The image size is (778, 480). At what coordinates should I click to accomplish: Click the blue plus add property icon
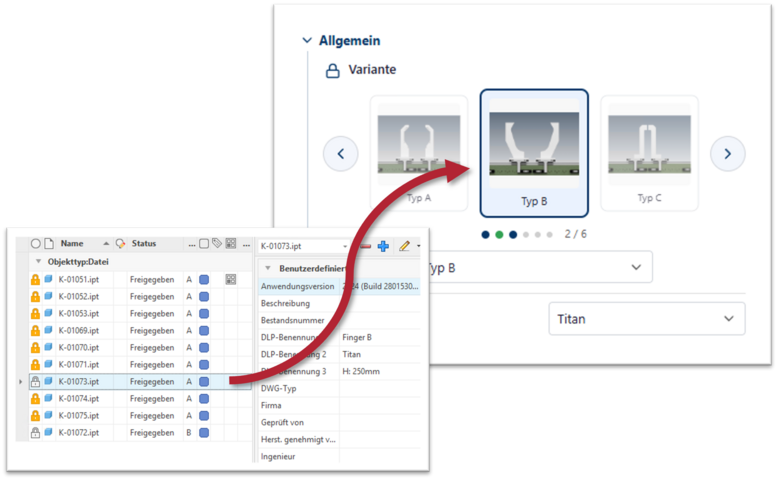click(x=383, y=246)
